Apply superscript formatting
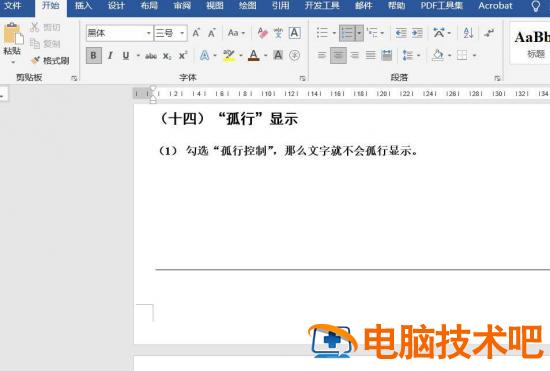This screenshot has height=371, width=550. (x=183, y=56)
